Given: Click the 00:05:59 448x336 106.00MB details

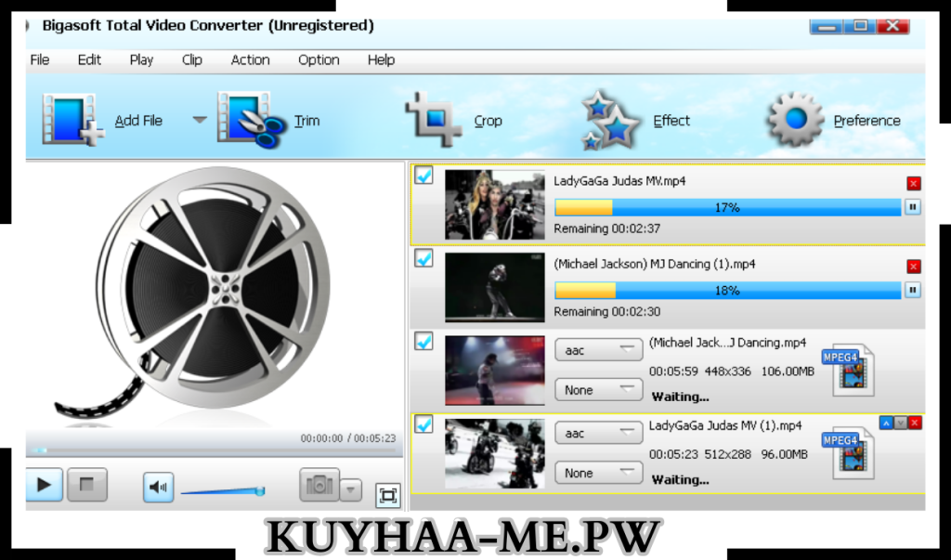Looking at the screenshot, I should point(732,371).
